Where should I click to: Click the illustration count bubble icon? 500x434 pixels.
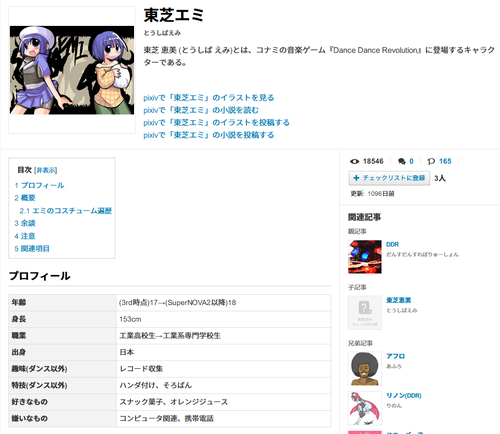point(431,161)
